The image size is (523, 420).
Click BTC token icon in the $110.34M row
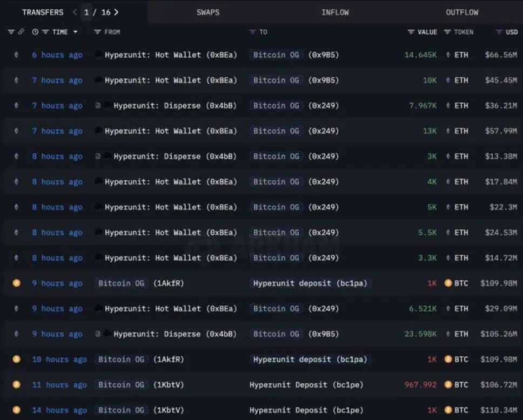[x=448, y=410]
